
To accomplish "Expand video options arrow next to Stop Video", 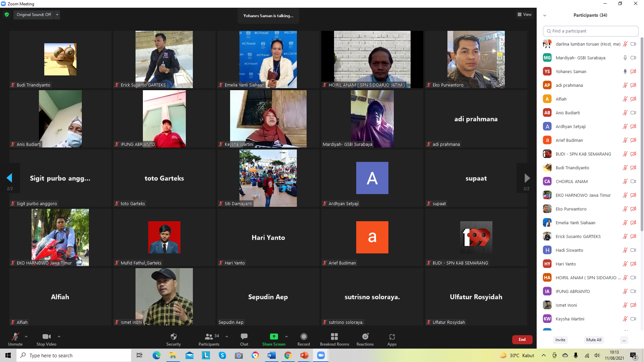I will coord(59,337).
